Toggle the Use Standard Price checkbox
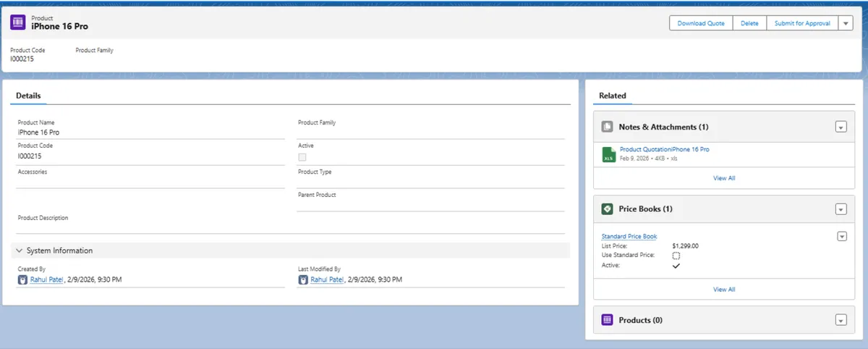Viewport: 868px width, 349px height. point(676,256)
